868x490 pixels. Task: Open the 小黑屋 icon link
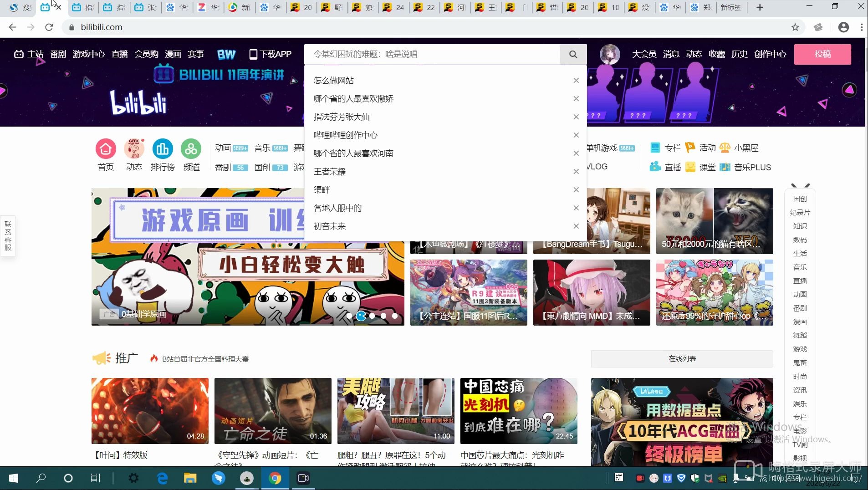click(x=739, y=148)
